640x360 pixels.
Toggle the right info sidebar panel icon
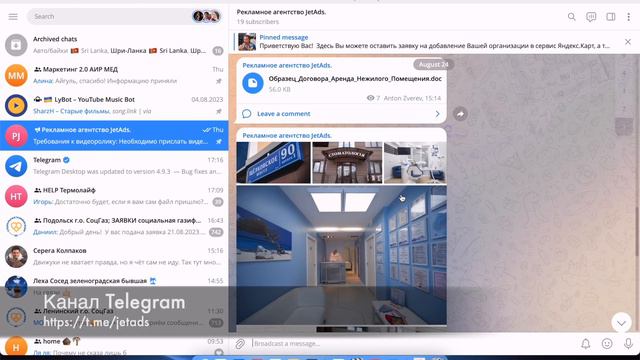click(611, 17)
